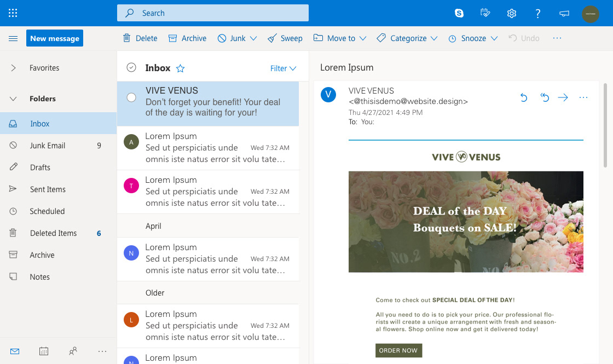Collapse the April group header

point(208,226)
